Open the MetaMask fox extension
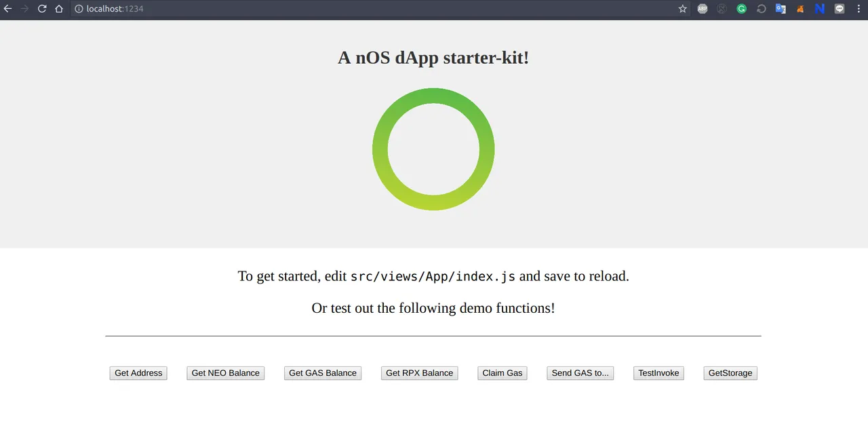Image resolution: width=868 pixels, height=437 pixels. click(x=800, y=9)
